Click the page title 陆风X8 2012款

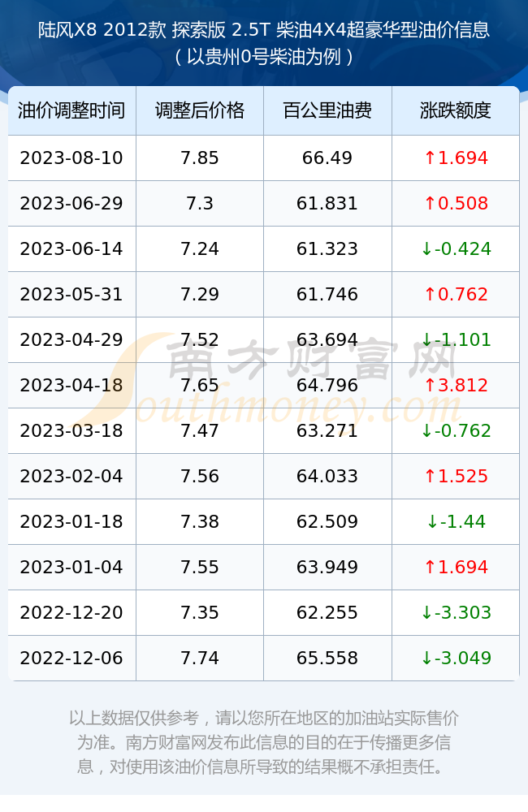click(102, 30)
